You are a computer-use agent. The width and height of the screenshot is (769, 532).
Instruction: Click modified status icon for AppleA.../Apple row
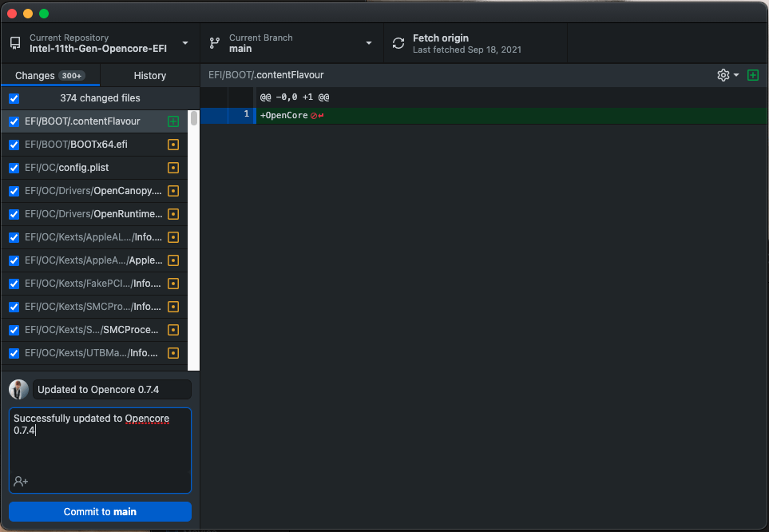173,260
